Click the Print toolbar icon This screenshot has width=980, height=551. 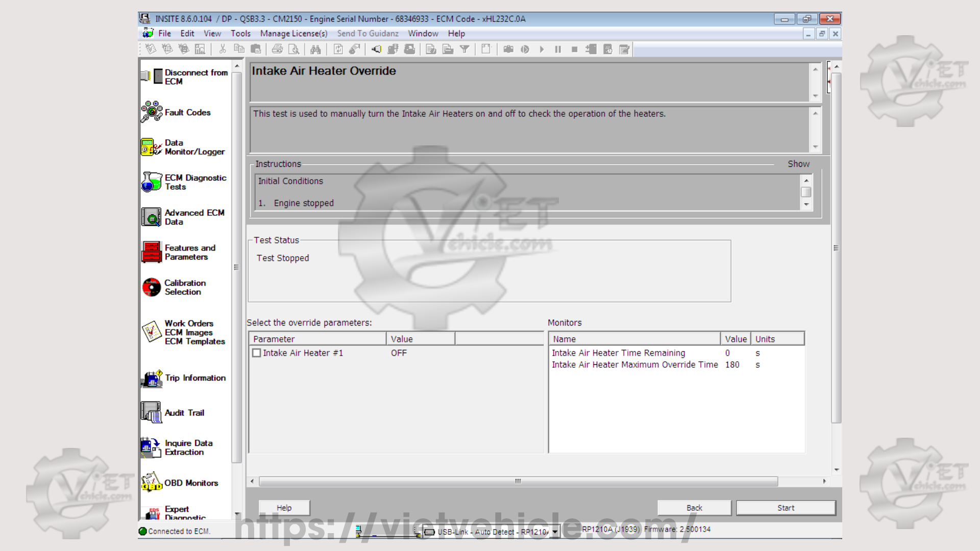[x=277, y=49]
